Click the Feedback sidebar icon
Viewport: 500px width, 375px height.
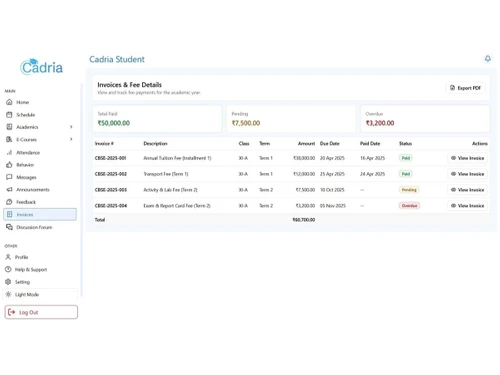pyautogui.click(x=9, y=202)
